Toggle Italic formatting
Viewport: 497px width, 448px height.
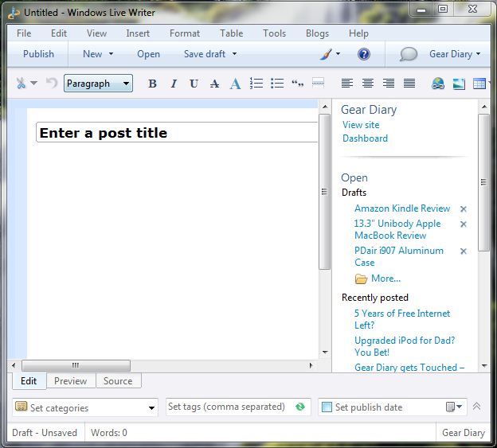point(174,84)
